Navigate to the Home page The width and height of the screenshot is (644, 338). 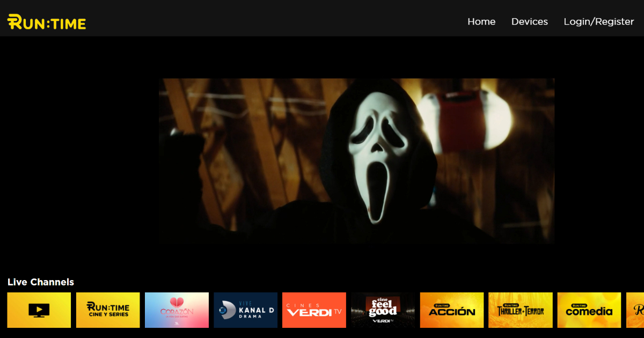[x=481, y=21]
